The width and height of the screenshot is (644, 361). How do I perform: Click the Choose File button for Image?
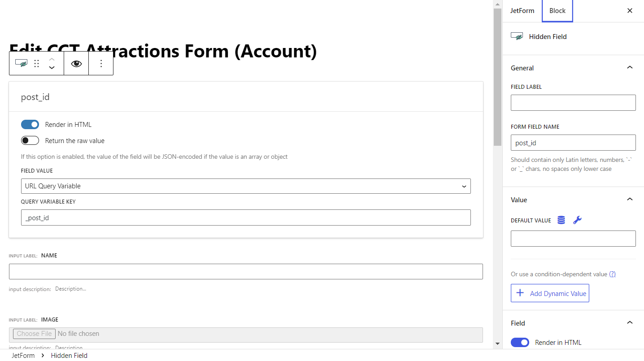pyautogui.click(x=34, y=334)
